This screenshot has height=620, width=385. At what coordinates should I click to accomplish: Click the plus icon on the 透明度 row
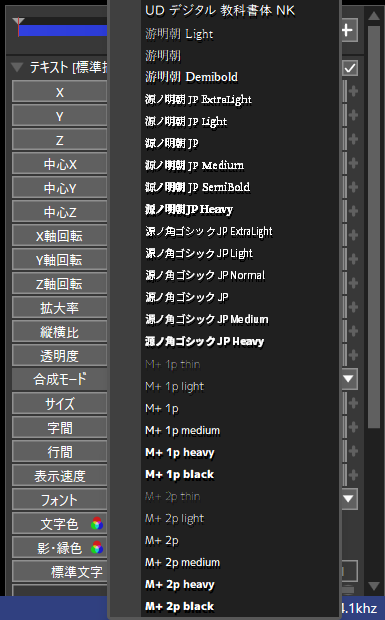[x=353, y=355]
